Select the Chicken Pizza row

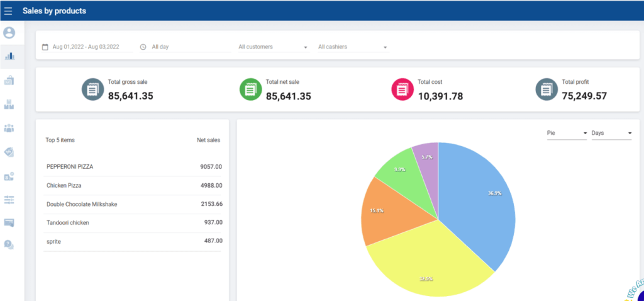pyautogui.click(x=132, y=186)
